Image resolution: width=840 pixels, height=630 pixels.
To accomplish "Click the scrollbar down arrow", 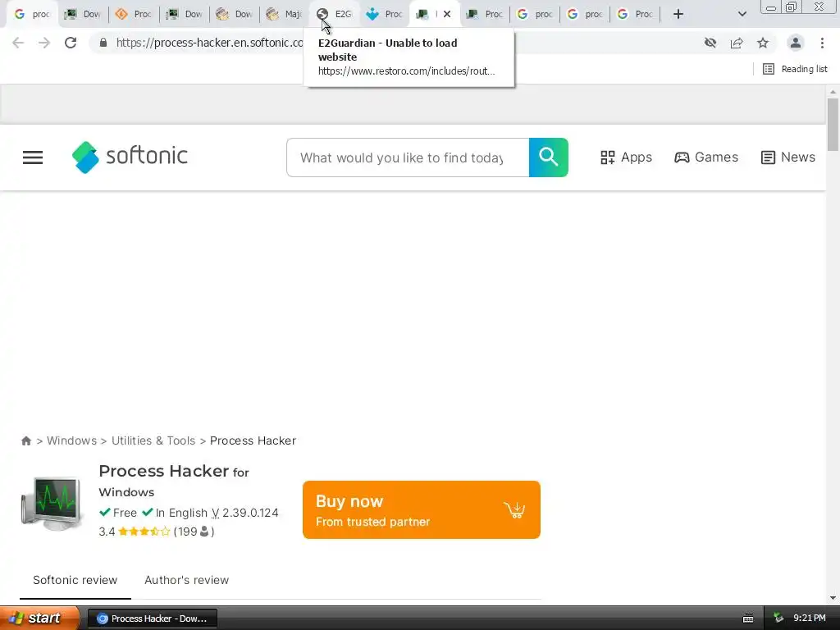I will click(833, 598).
